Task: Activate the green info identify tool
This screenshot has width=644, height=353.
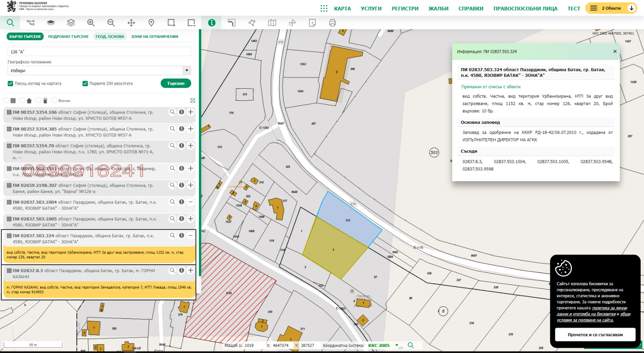Action: (x=212, y=23)
